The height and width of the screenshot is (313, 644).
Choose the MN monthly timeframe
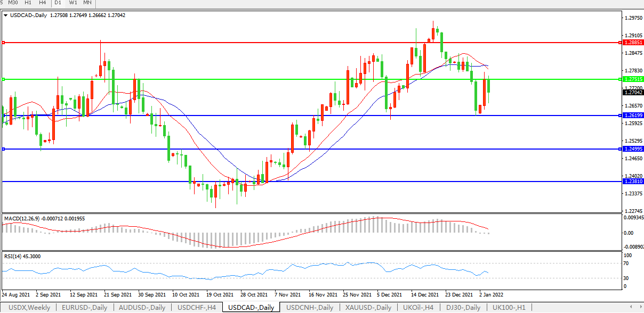(87, 3)
